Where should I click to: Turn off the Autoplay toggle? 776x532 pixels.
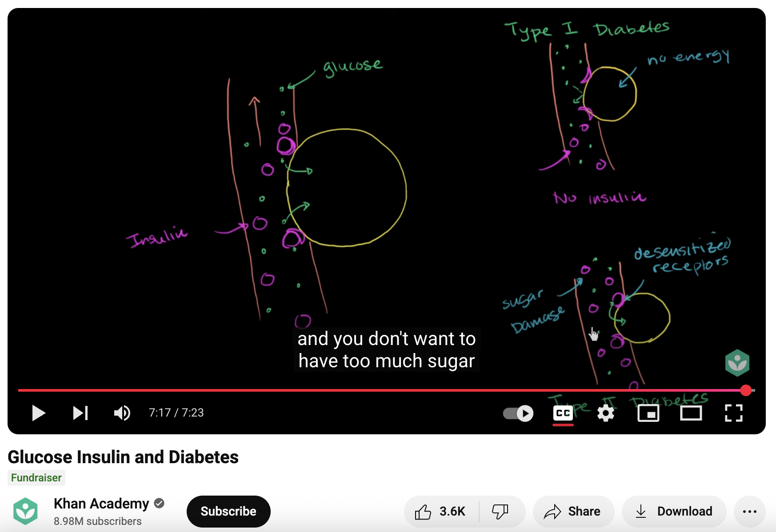click(x=517, y=413)
